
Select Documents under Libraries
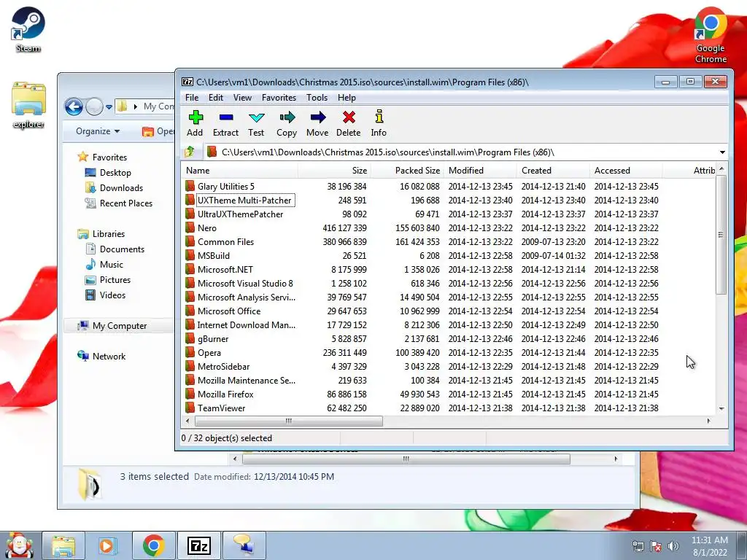[x=122, y=249]
